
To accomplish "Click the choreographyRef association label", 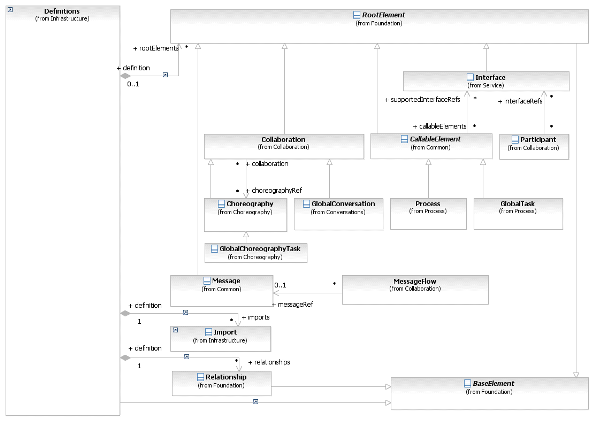I will [274, 190].
